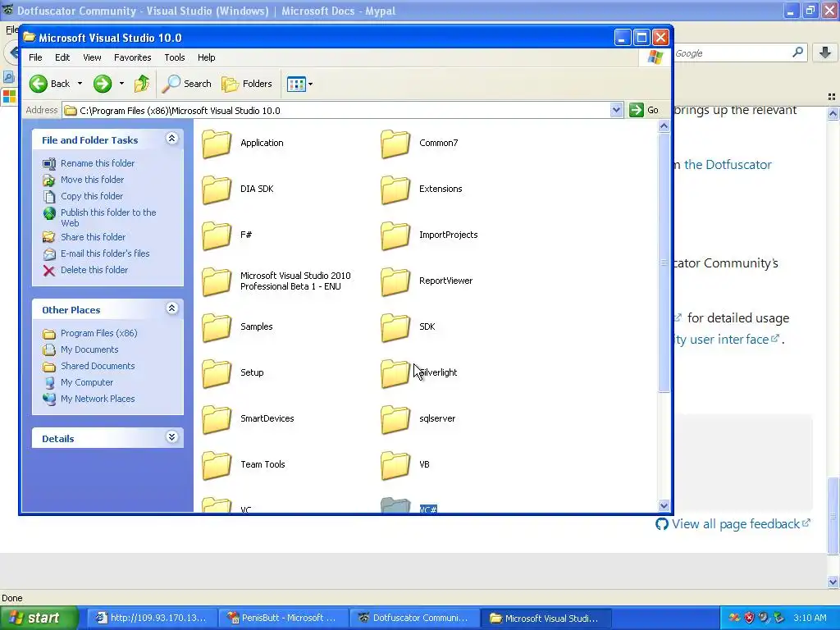
Task: Toggle the Folders pane button
Action: (x=247, y=84)
